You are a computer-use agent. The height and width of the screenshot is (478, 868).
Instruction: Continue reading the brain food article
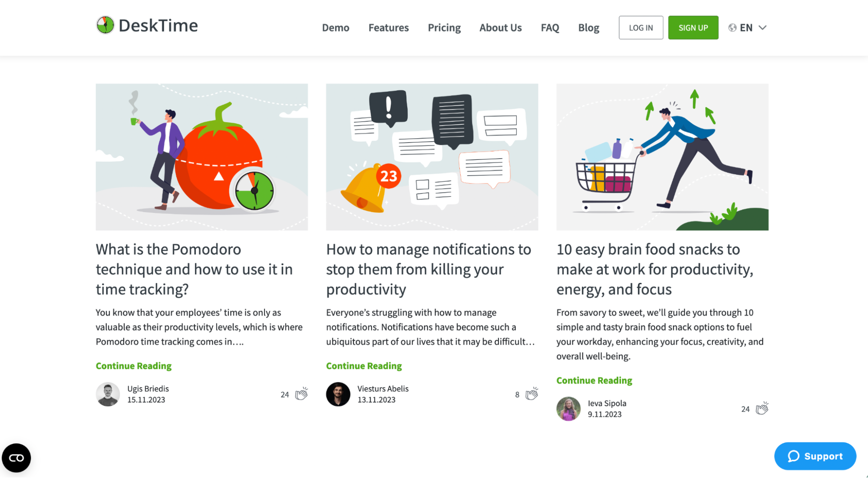click(x=594, y=380)
